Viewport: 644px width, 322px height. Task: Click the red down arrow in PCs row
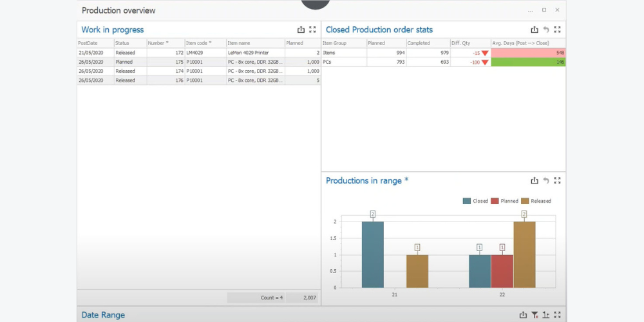[x=485, y=62]
